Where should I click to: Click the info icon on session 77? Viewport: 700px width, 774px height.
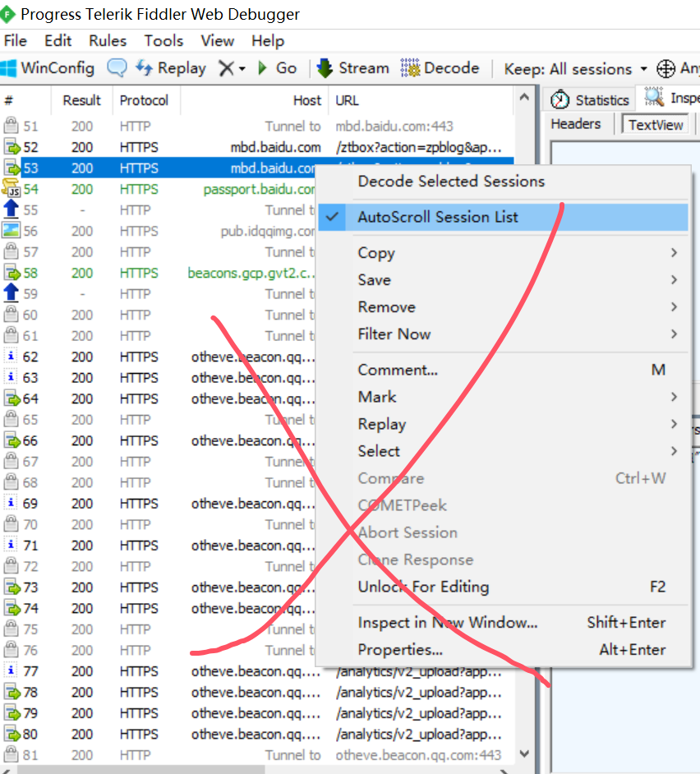(11, 670)
